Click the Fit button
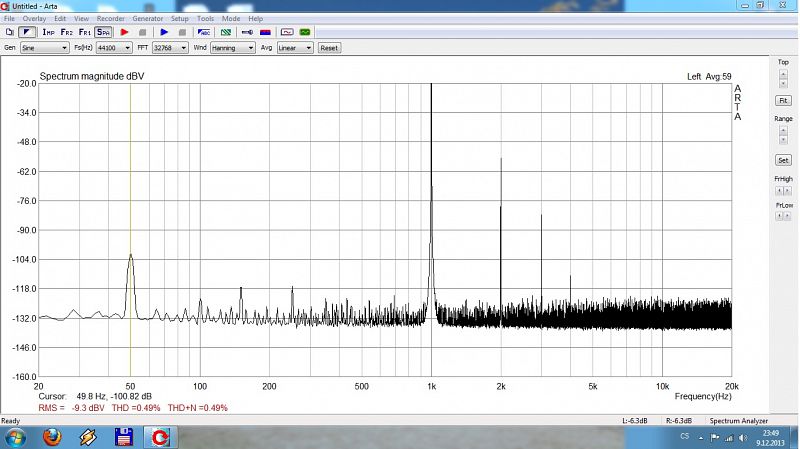This screenshot has height=449, width=800. pos(783,101)
